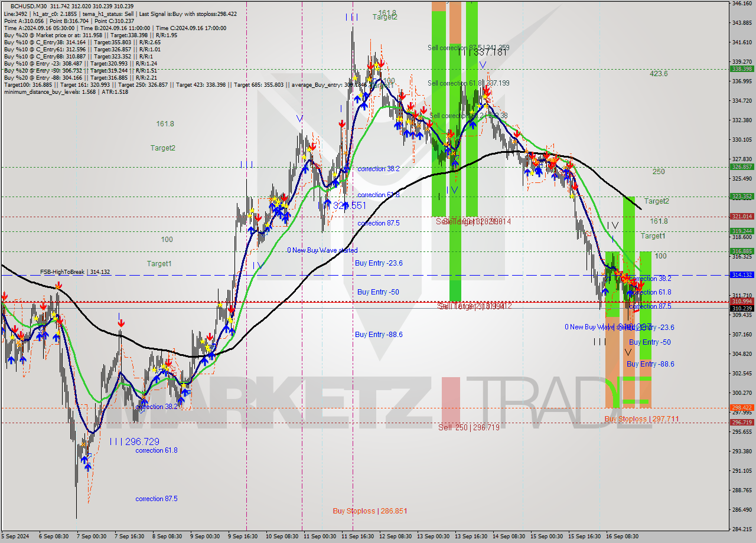Click the blue 314.132 price tag
Image resolution: width=756 pixels, height=543 pixels.
click(x=741, y=275)
